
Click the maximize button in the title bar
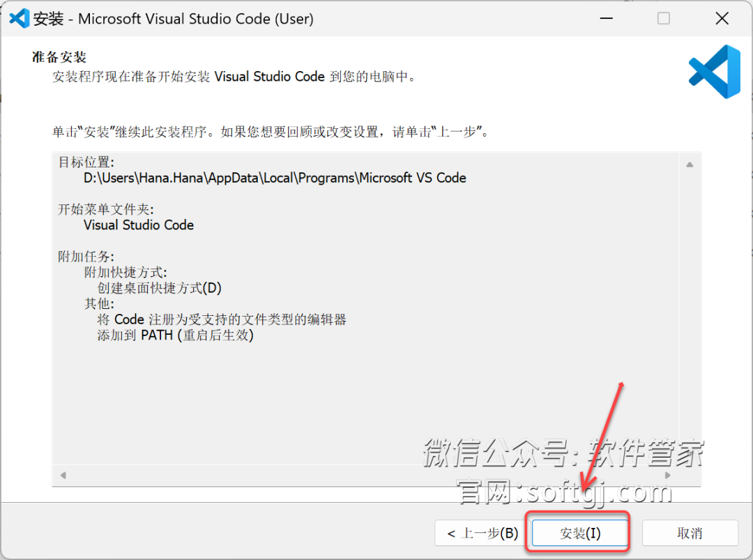664,19
